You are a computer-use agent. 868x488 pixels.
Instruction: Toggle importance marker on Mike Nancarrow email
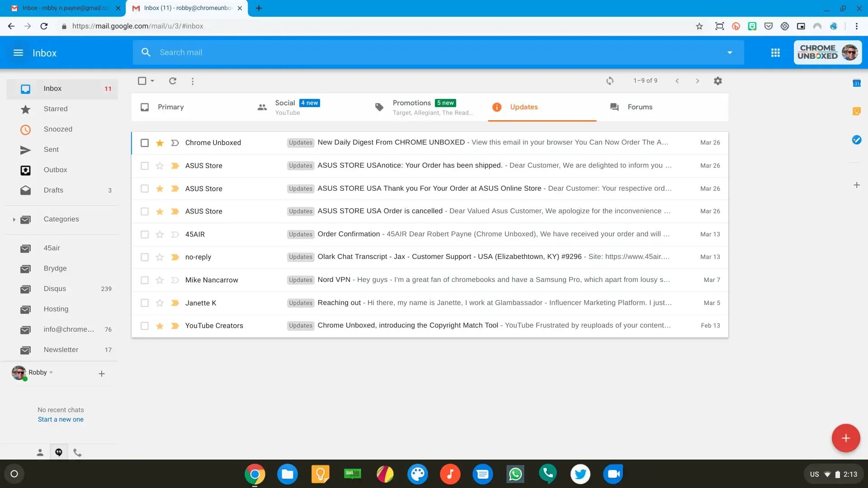coord(175,280)
